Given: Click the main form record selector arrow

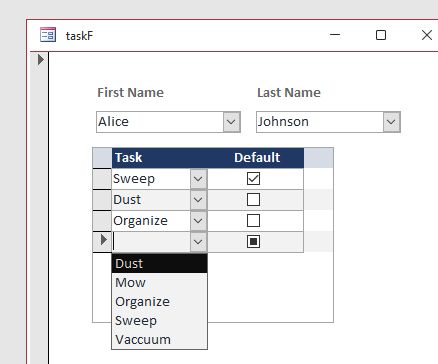Looking at the screenshot, I should 41,60.
